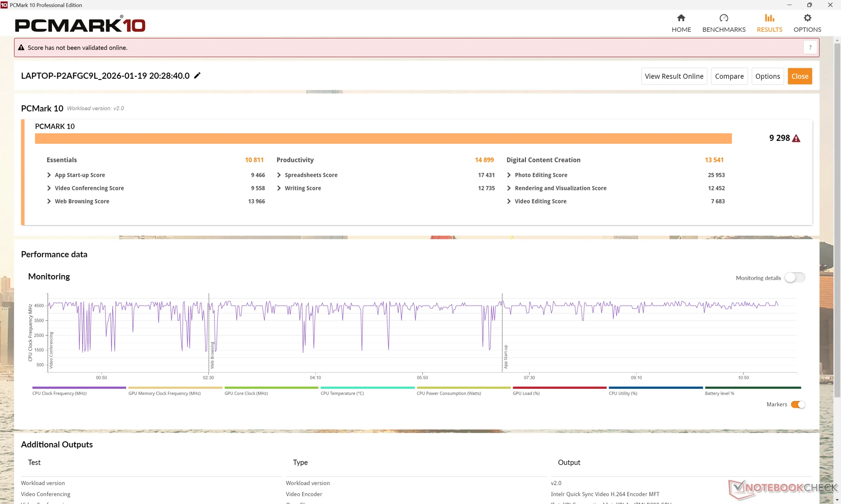Expand the Video Editing Score chevron

(x=509, y=201)
